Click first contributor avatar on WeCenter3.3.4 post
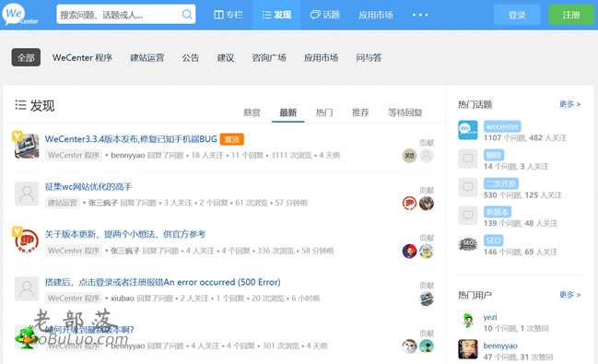The height and width of the screenshot is (364, 598). [409, 156]
